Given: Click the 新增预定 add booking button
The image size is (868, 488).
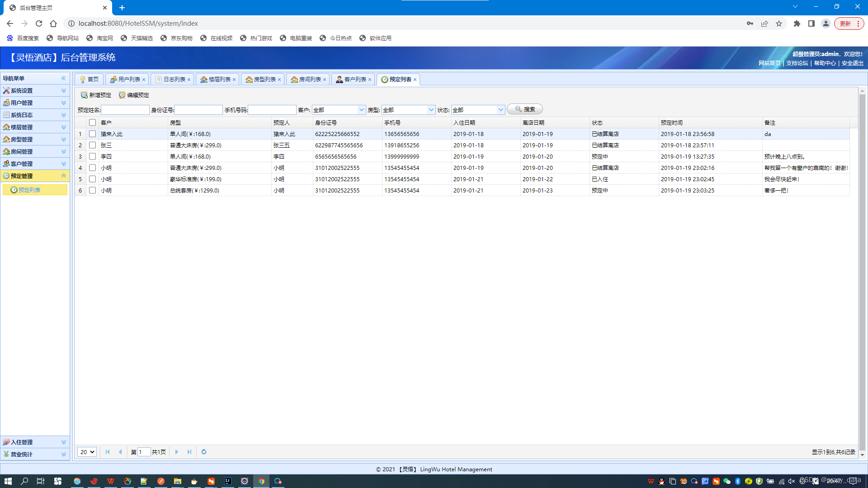Looking at the screenshot, I should [96, 95].
